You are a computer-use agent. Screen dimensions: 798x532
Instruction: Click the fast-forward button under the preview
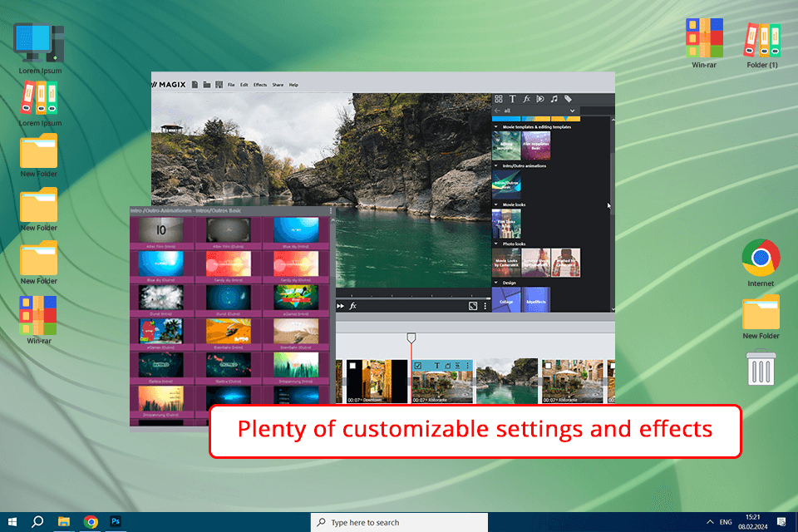click(340, 306)
